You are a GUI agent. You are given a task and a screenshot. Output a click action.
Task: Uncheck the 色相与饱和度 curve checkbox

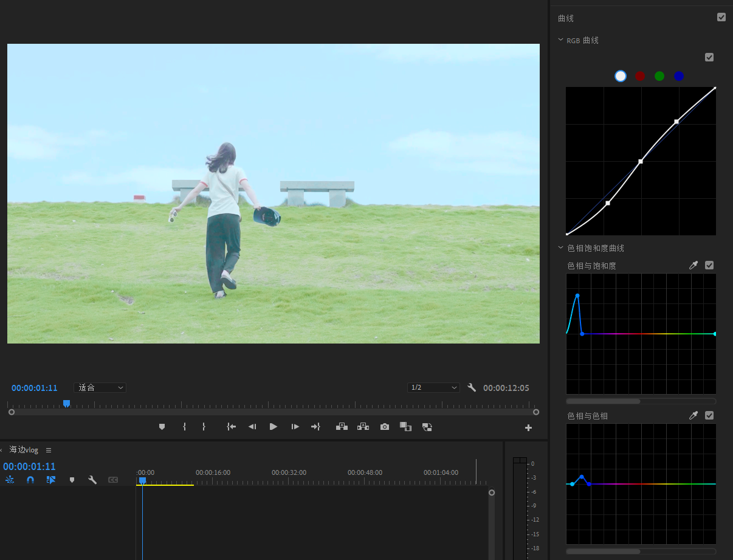(x=709, y=265)
